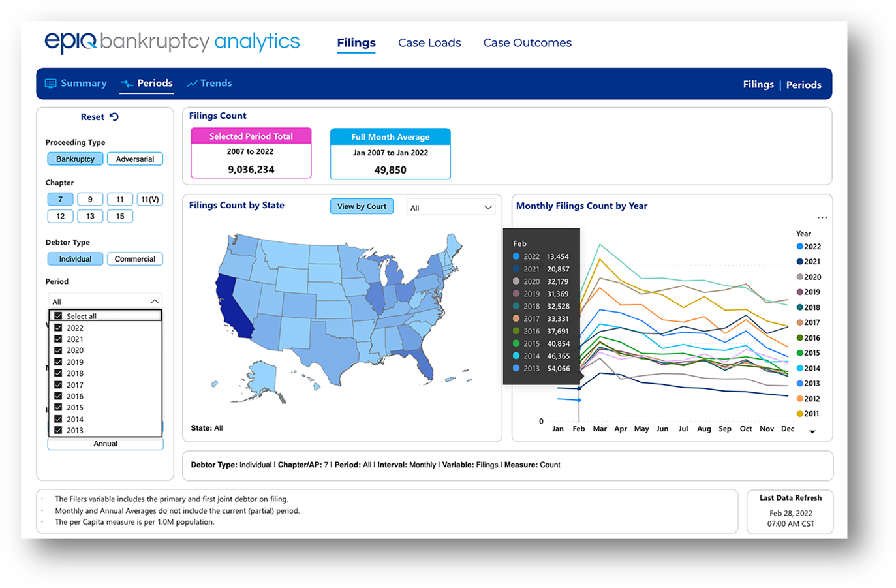
Task: Click the 2018 legend color dot
Action: point(800,307)
